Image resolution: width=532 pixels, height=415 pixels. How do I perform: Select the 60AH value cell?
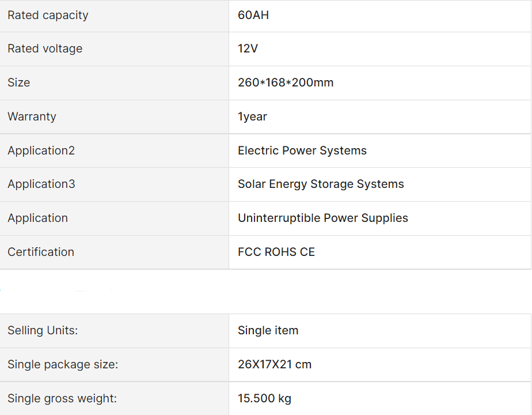(x=253, y=15)
